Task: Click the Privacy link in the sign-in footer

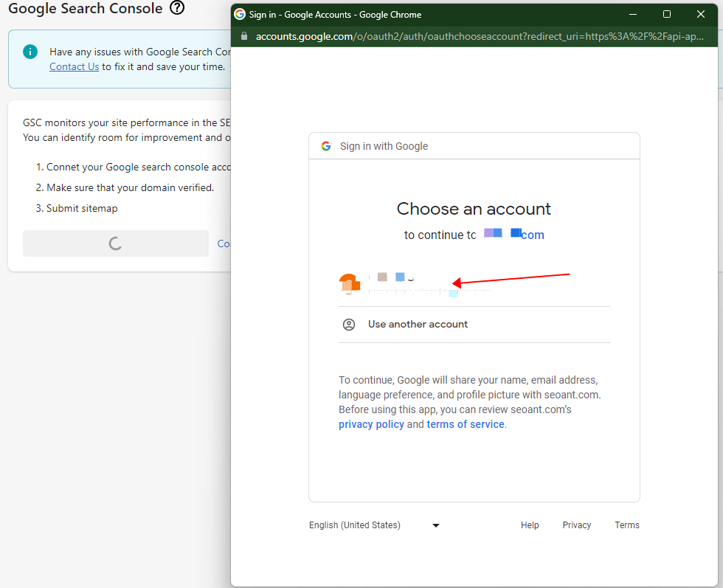Action: click(x=576, y=525)
